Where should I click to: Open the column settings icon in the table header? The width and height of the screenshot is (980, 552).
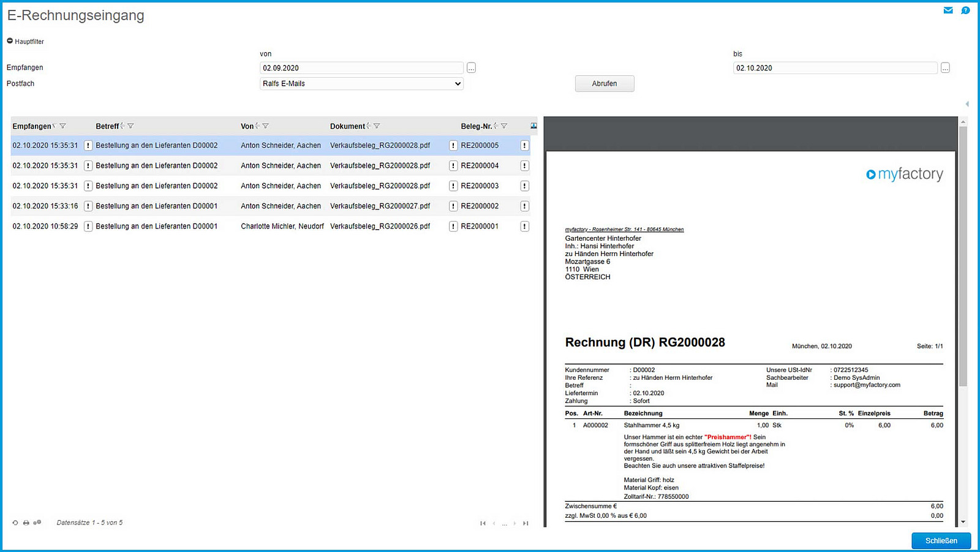coord(533,126)
